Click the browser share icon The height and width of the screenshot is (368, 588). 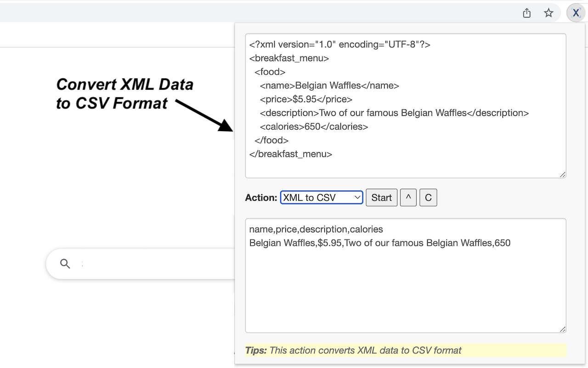(527, 13)
